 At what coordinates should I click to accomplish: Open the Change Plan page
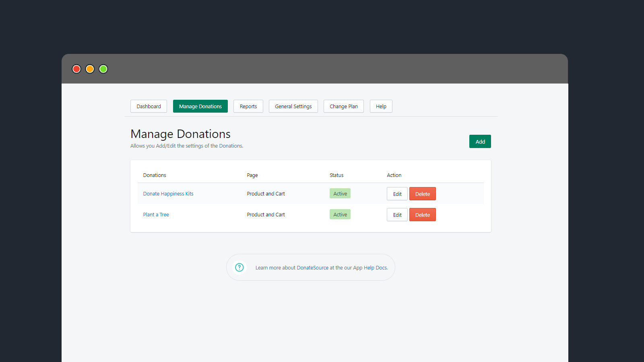(343, 106)
